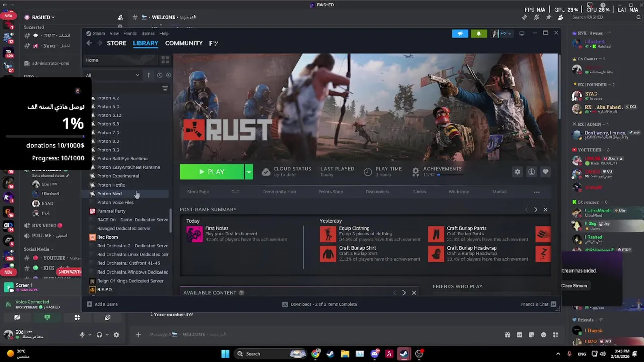The image size is (644, 362).
Task: Open Rust Workshop link
Action: (459, 192)
